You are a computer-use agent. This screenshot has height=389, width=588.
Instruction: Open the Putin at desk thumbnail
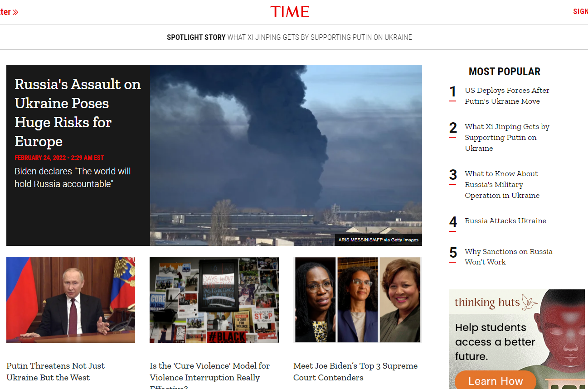[71, 300]
